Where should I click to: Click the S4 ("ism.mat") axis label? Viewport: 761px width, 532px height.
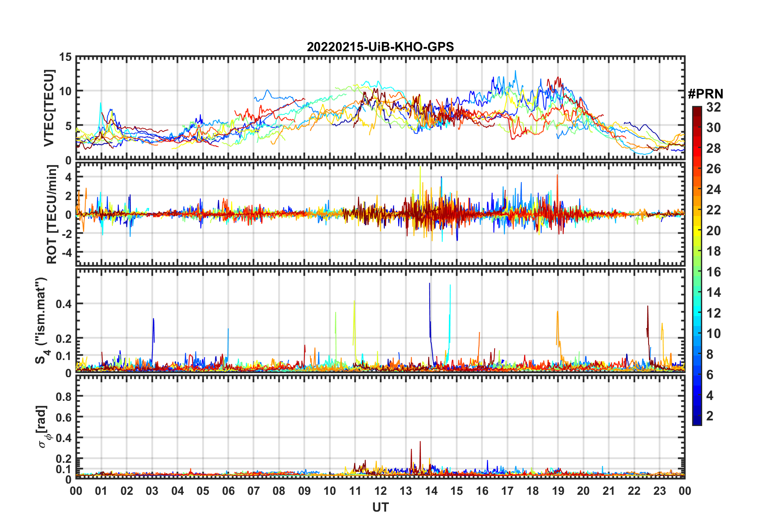point(42,320)
